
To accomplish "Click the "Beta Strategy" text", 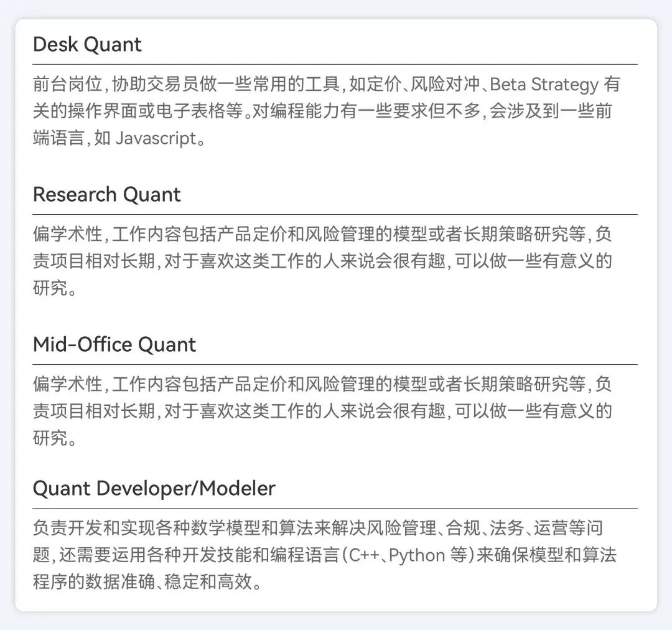I will click(544, 85).
